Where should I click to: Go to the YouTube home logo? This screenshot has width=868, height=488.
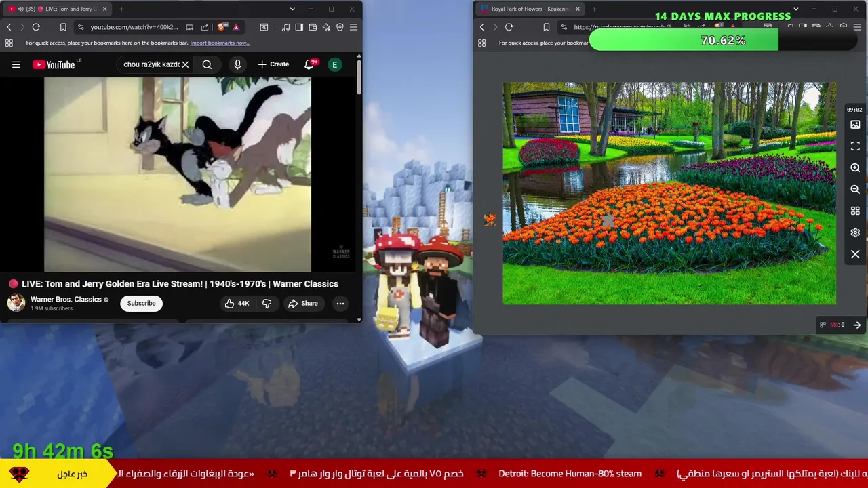54,64
